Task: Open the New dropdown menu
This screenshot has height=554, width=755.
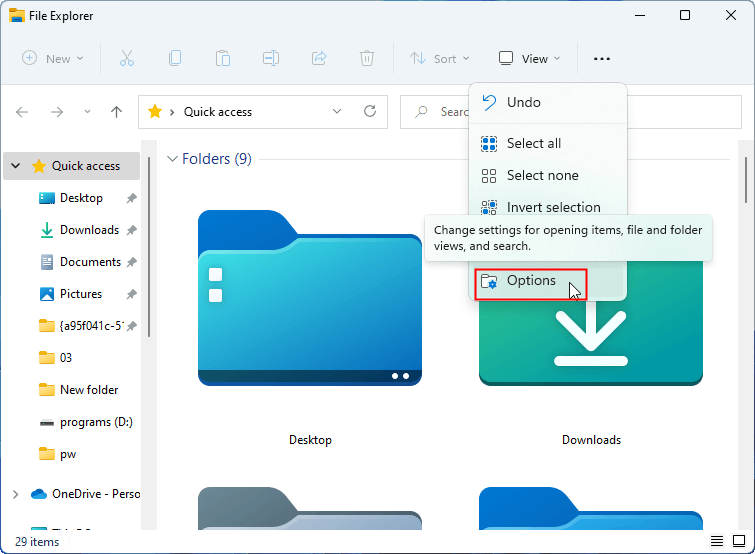Action: click(53, 59)
